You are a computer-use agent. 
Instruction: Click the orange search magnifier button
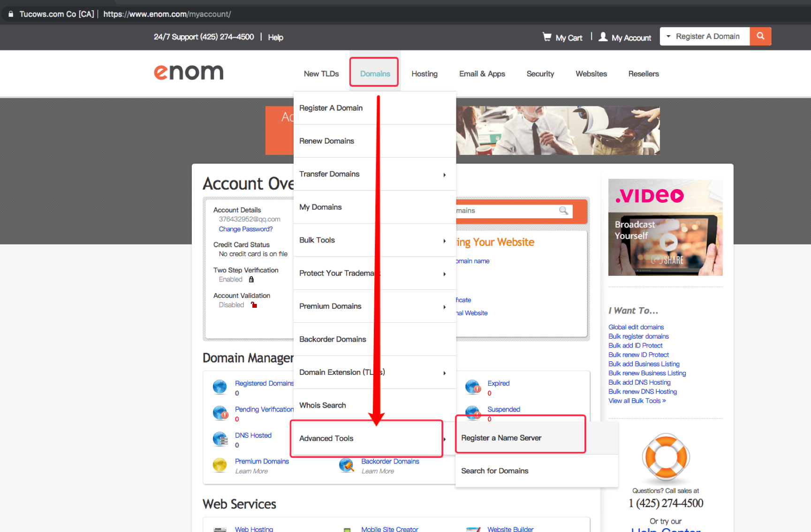760,36
